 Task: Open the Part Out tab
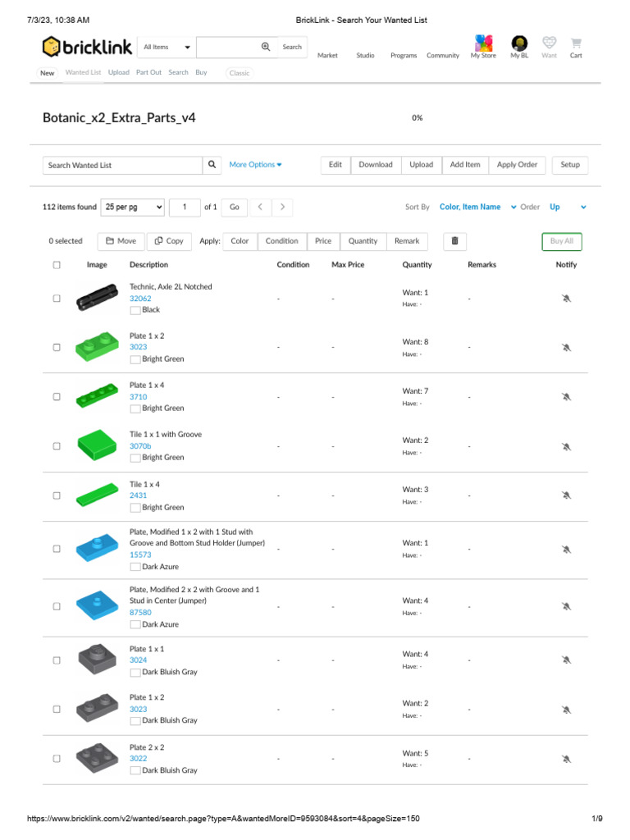coord(148,73)
